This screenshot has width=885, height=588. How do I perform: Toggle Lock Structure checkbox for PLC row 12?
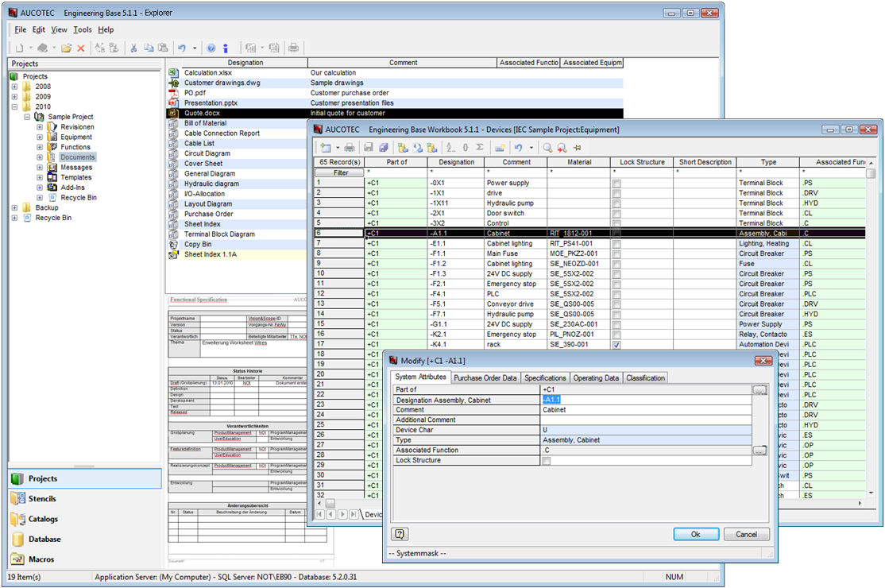click(x=616, y=295)
